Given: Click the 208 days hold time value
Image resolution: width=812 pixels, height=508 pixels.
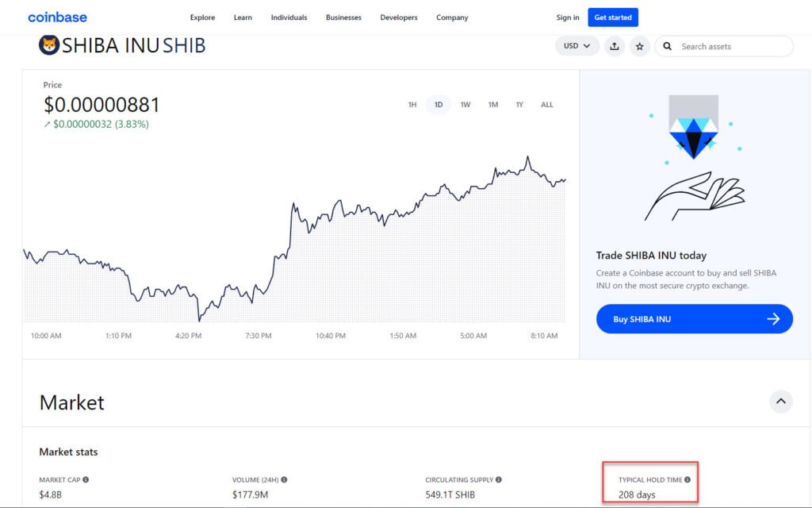Looking at the screenshot, I should (x=637, y=495).
